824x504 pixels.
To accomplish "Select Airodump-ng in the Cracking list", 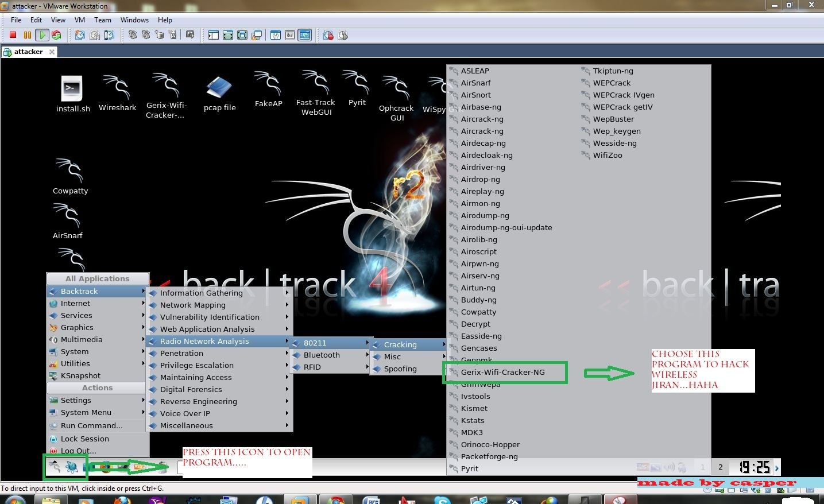I will pos(485,215).
